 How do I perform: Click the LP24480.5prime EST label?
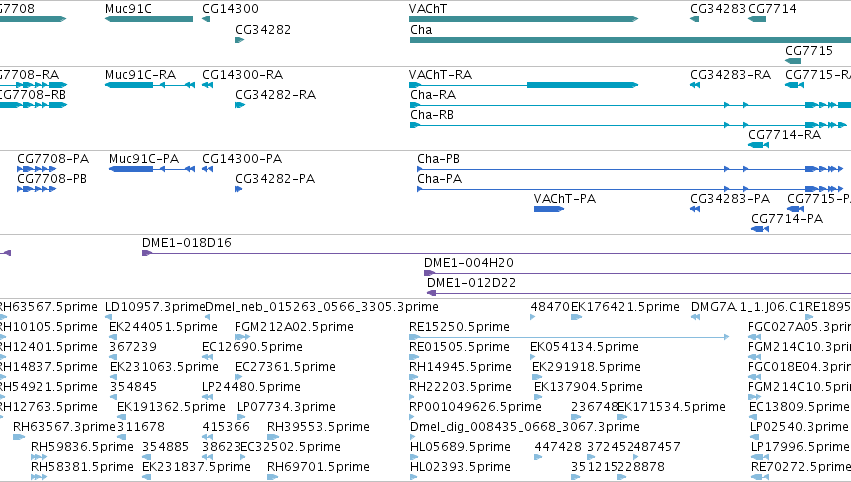pyautogui.click(x=251, y=388)
